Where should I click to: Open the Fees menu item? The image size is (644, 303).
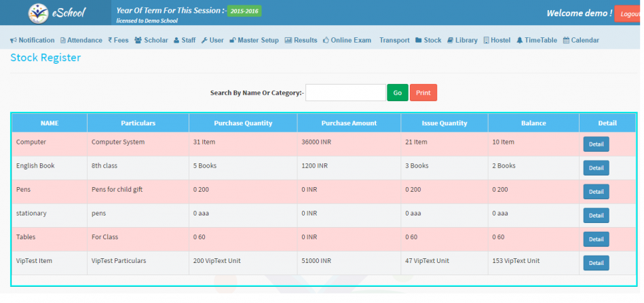click(x=118, y=41)
